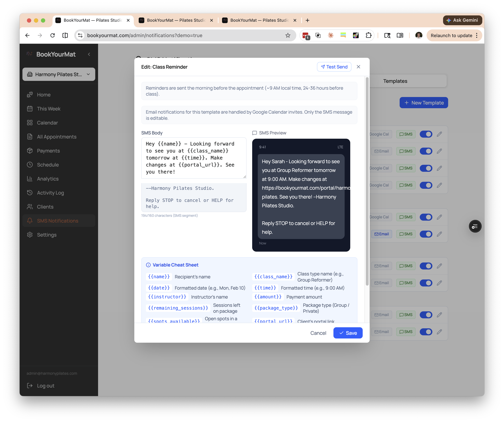
Task: Switch to the second BookYourMat browser tab
Action: pos(176,20)
